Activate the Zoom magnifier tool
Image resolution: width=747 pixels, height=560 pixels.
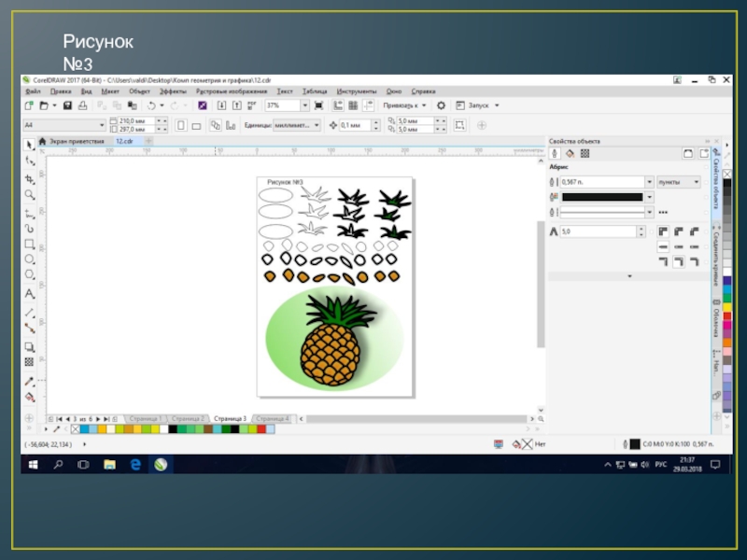tap(30, 195)
